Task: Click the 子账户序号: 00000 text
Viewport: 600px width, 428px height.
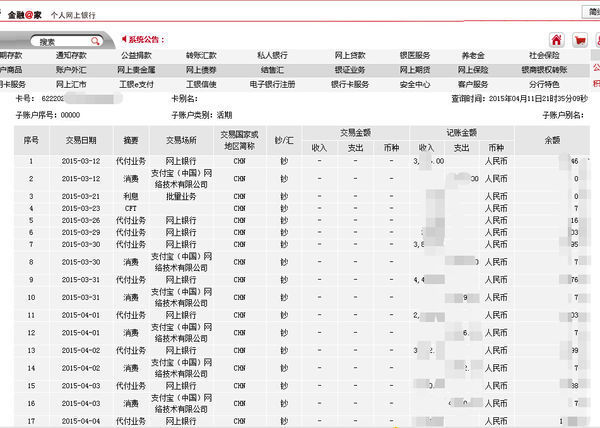Action: [x=48, y=115]
